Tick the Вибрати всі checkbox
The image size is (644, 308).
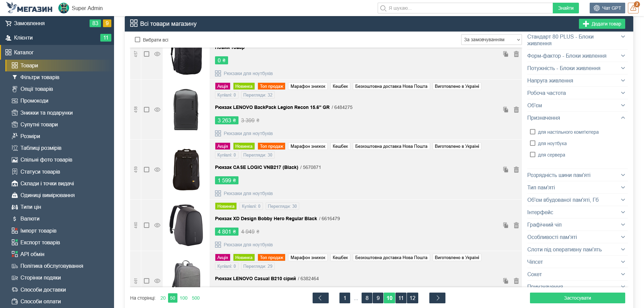138,40
